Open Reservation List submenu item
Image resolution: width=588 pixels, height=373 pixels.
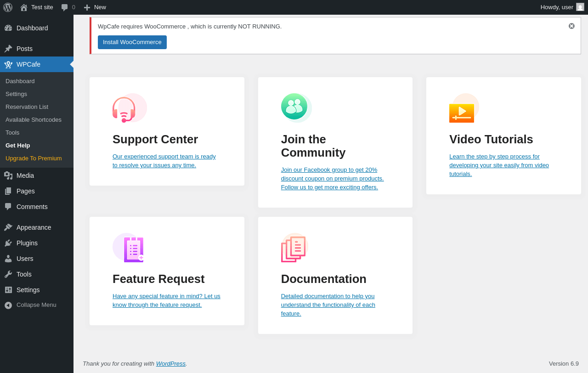(27, 107)
